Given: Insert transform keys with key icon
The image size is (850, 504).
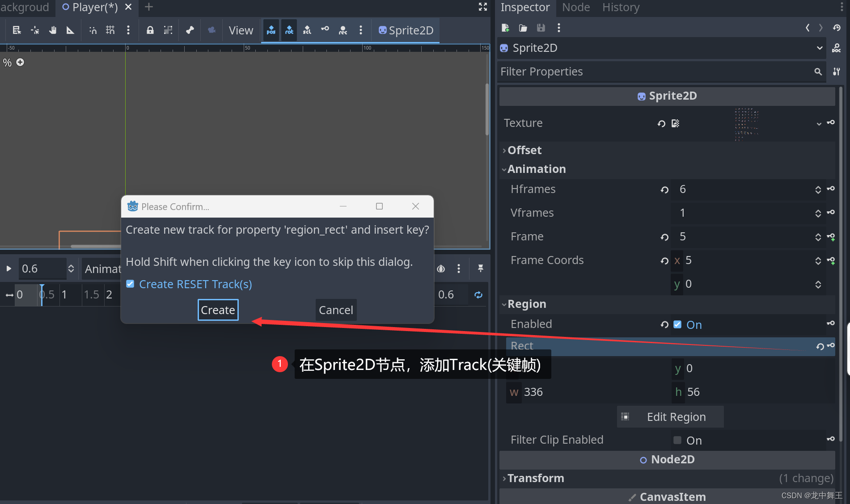Looking at the screenshot, I should [325, 29].
